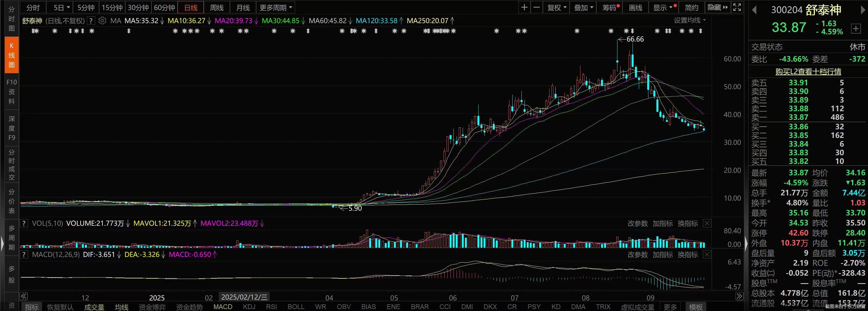This screenshot has width=868, height=311.
Task: Go to previous stock arrow
Action: (x=754, y=10)
